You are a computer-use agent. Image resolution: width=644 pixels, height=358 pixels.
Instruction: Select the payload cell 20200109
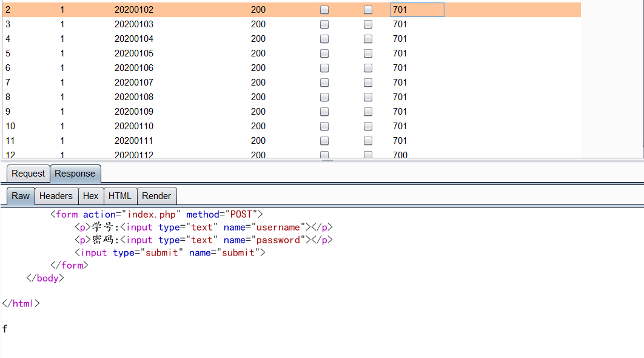(134, 112)
